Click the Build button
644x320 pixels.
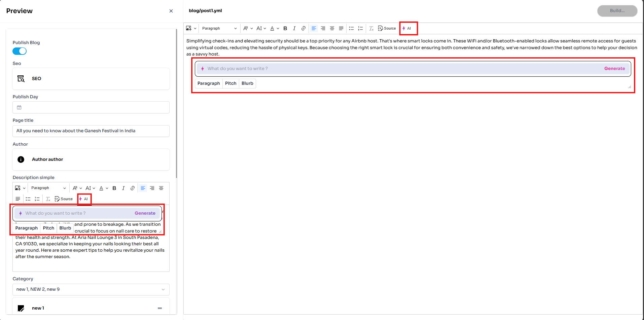click(617, 11)
